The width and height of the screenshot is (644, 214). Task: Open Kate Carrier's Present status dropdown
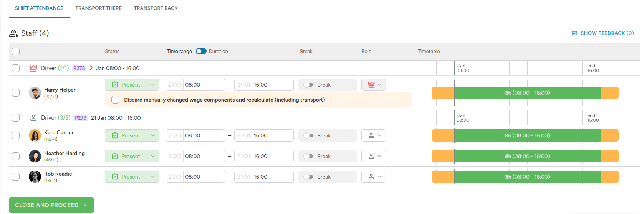point(132,135)
